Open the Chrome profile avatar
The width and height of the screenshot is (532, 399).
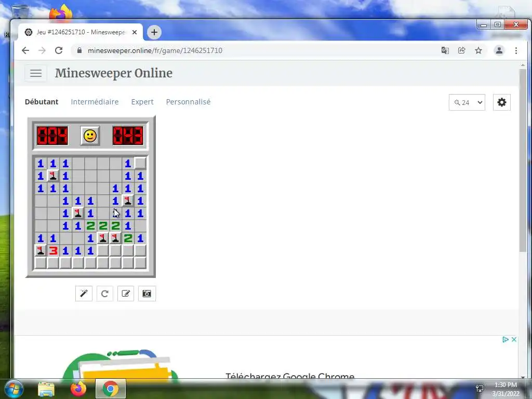[499, 50]
